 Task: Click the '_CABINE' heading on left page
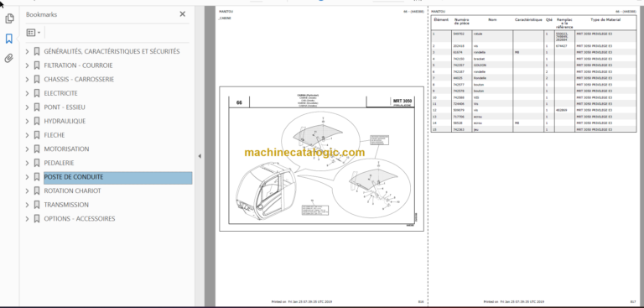pyautogui.click(x=225, y=18)
